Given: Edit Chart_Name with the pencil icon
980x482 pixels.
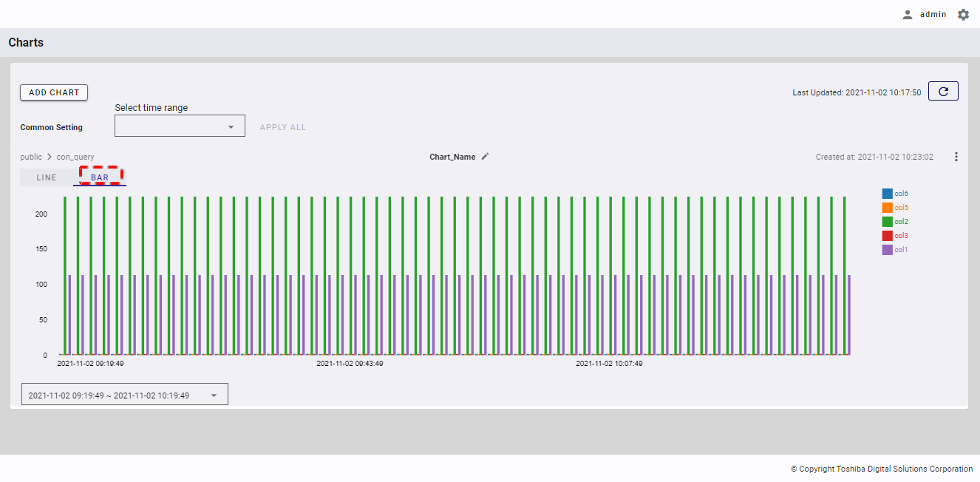Looking at the screenshot, I should (x=486, y=157).
